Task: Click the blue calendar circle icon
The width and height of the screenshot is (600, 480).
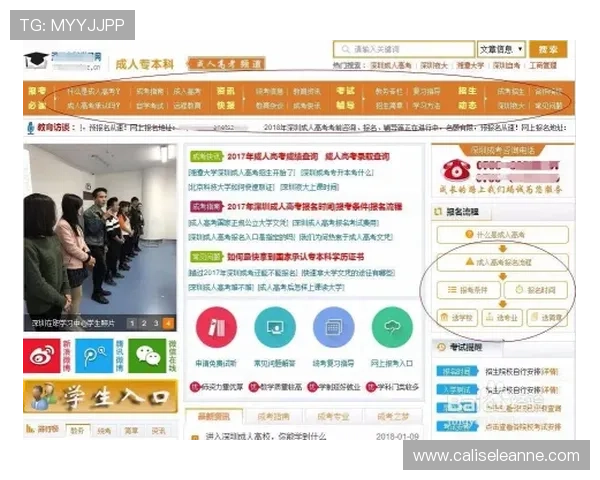Action: [333, 327]
